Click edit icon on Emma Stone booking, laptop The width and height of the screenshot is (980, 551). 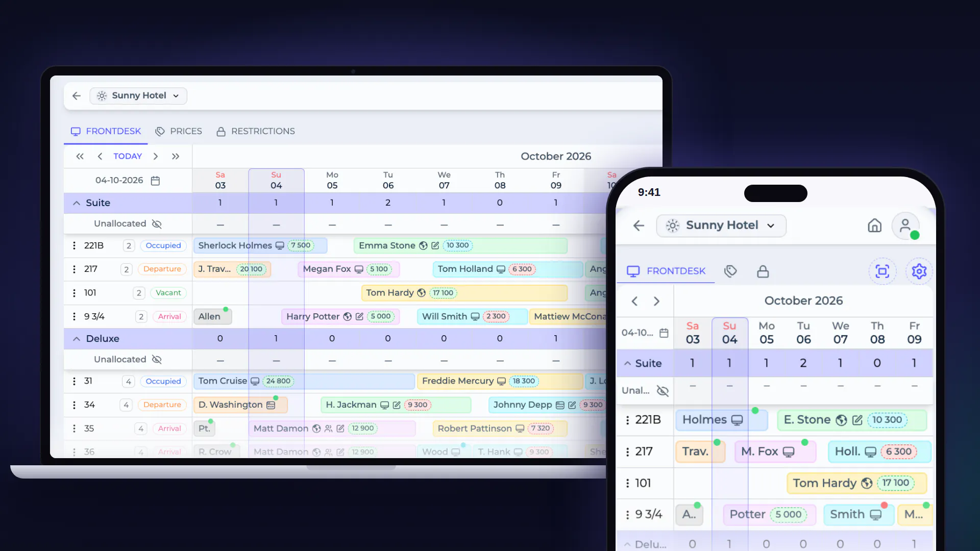(435, 246)
